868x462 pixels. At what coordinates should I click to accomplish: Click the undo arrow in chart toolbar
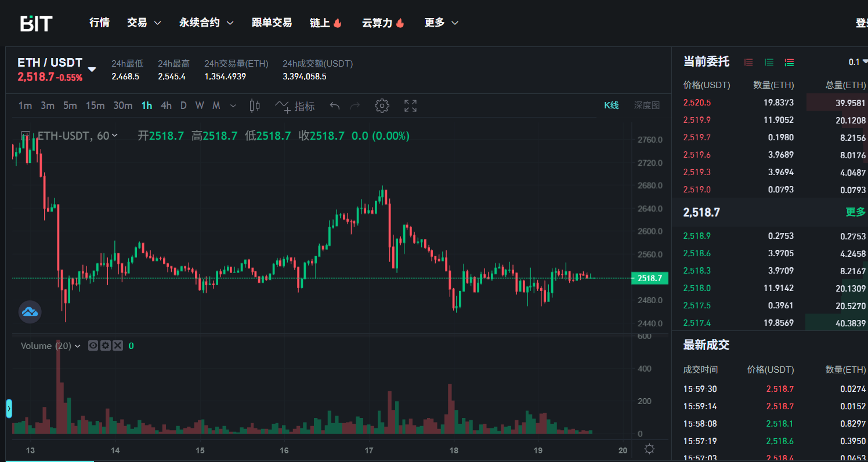point(334,106)
